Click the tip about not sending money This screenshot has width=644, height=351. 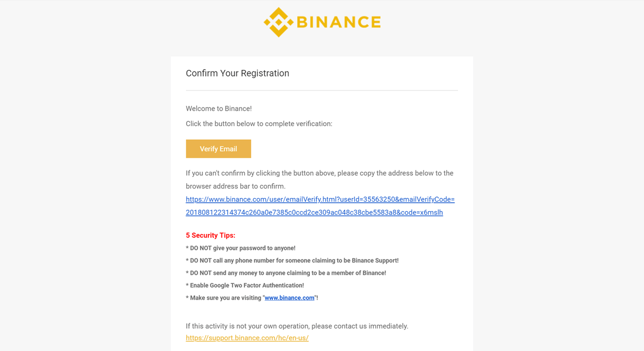point(286,273)
